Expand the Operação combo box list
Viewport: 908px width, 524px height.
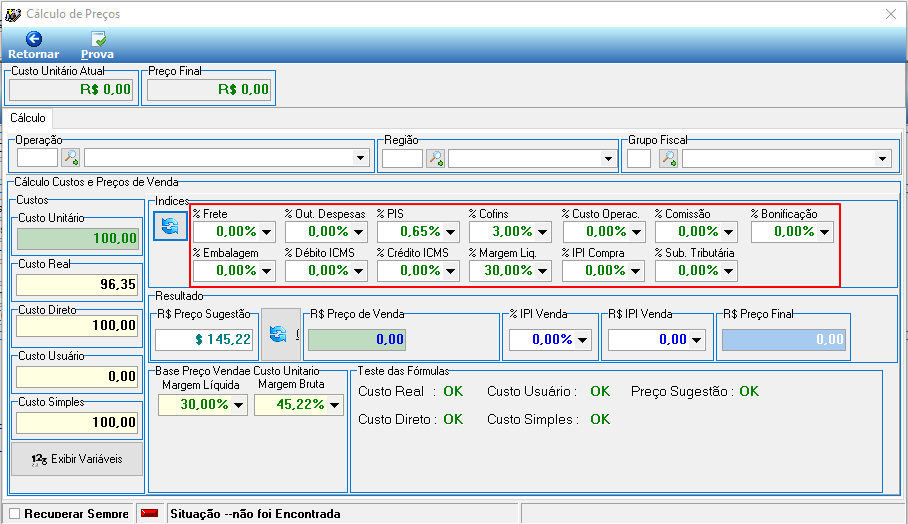pyautogui.click(x=360, y=157)
